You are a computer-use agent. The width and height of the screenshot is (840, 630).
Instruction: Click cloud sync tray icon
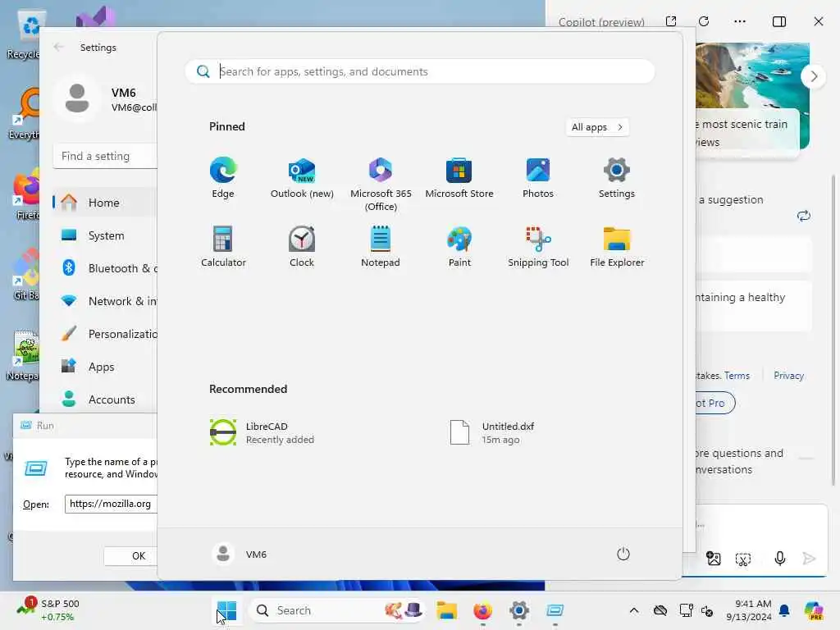(660, 610)
